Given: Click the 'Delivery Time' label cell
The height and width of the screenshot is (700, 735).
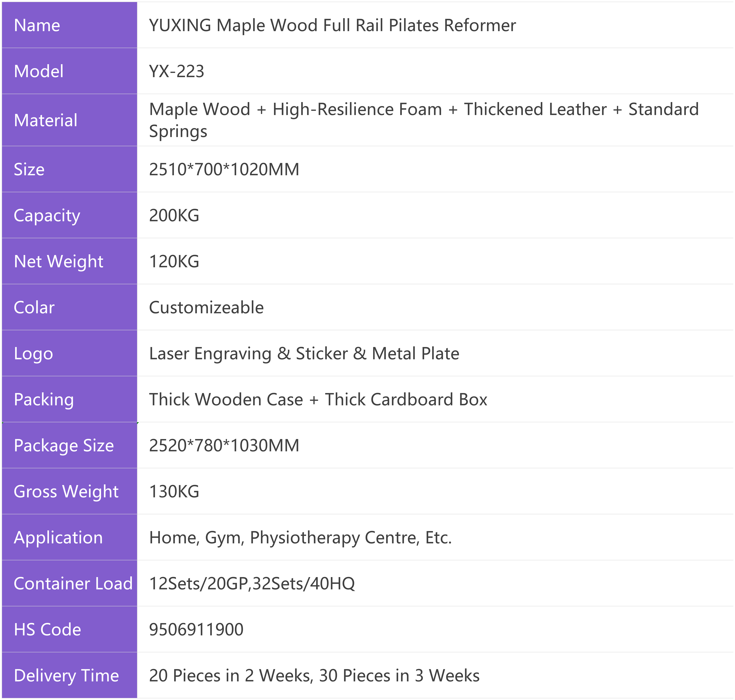Looking at the screenshot, I should pos(69,675).
